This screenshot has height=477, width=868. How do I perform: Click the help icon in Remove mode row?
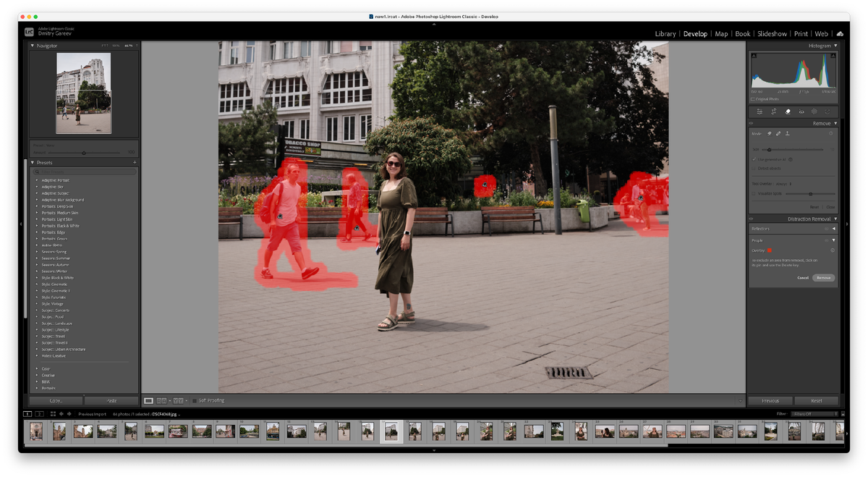831,134
